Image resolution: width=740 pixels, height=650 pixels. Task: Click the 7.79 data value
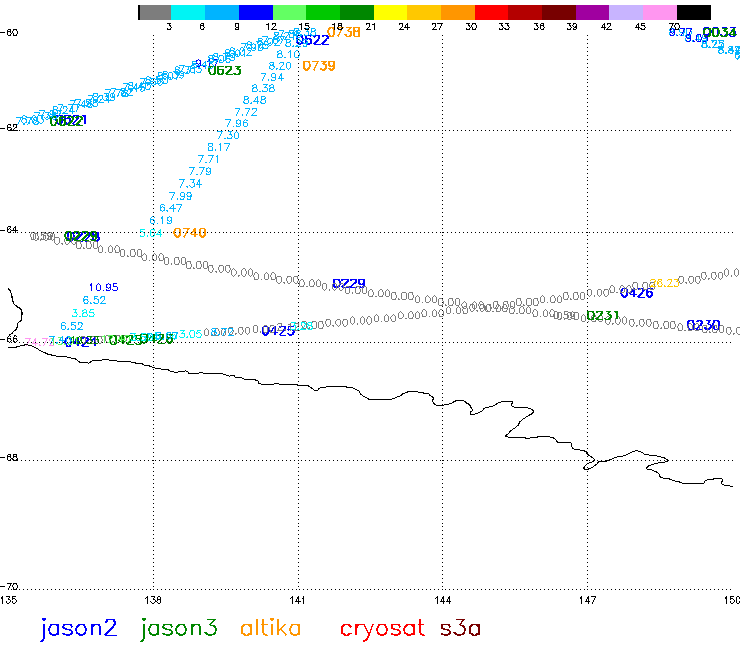coord(200,171)
